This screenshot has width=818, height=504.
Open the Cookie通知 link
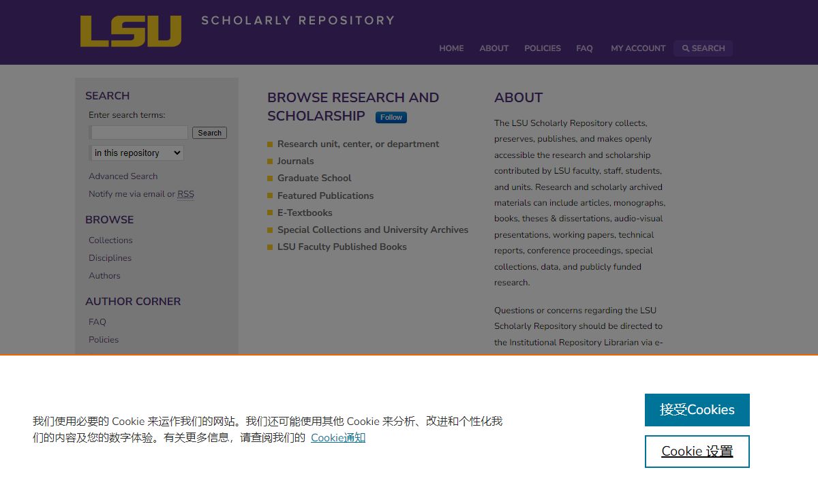coord(338,437)
